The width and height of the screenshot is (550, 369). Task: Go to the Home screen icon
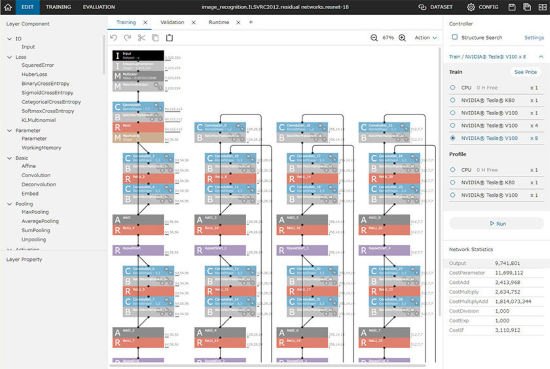8,7
